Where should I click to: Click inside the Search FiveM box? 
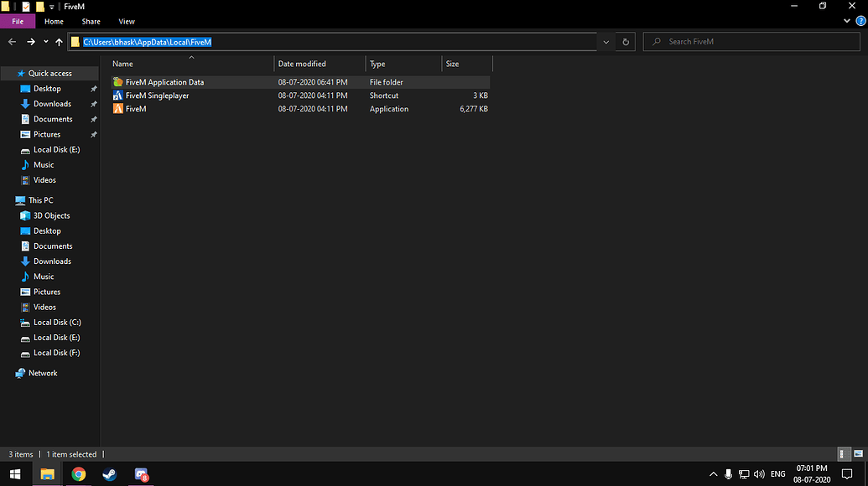[751, 41]
